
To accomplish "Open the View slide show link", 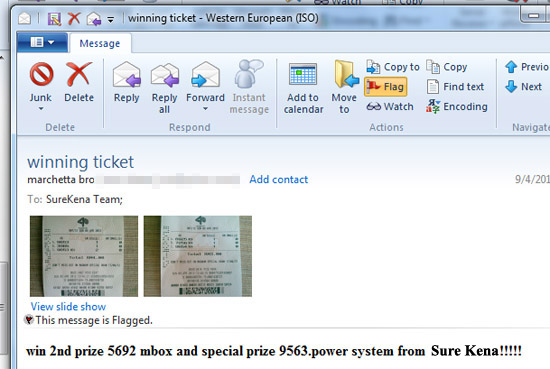I will (68, 307).
